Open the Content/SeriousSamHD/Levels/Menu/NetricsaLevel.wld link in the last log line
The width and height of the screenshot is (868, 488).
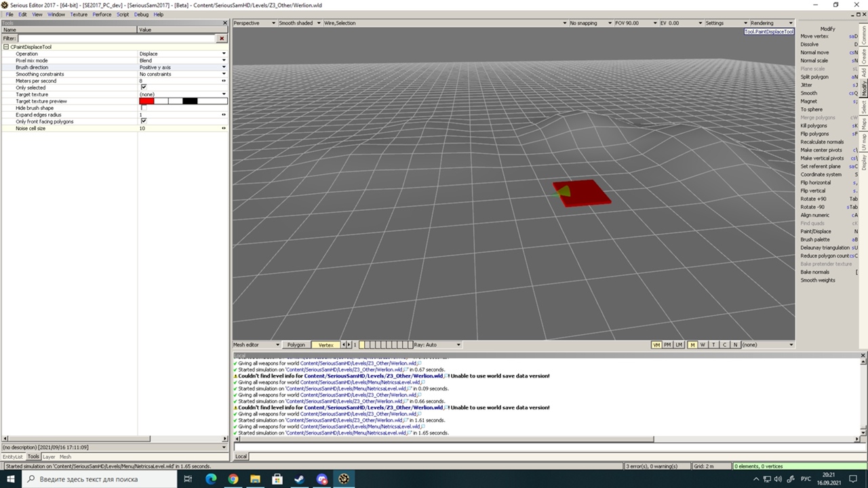click(345, 432)
